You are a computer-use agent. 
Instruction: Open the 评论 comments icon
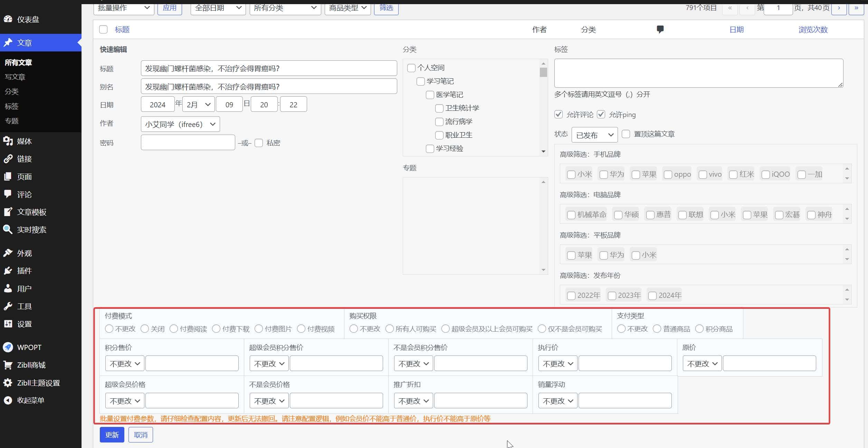(9, 194)
